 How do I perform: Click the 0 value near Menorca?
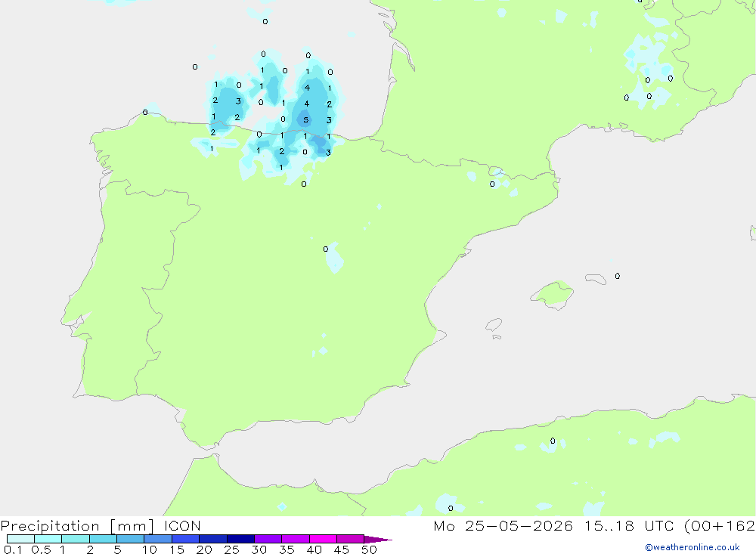(618, 277)
